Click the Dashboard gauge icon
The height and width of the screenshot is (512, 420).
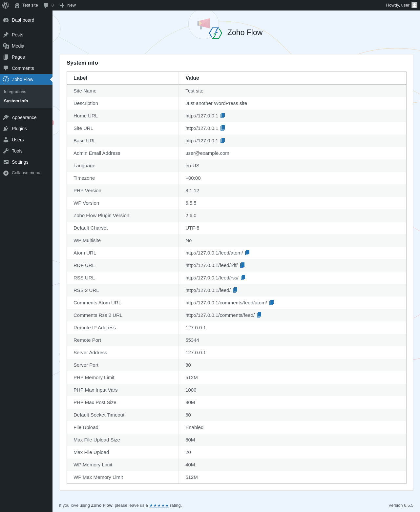pyautogui.click(x=6, y=20)
